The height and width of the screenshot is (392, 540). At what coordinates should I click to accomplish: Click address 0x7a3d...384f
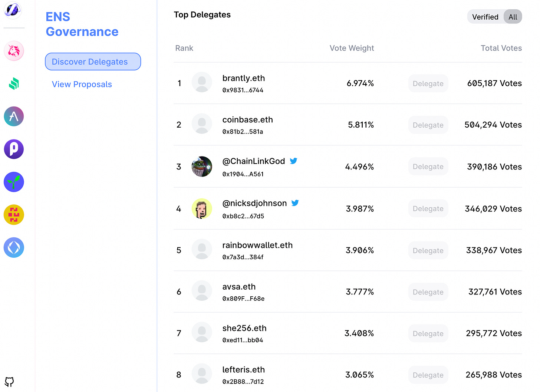pyautogui.click(x=243, y=257)
